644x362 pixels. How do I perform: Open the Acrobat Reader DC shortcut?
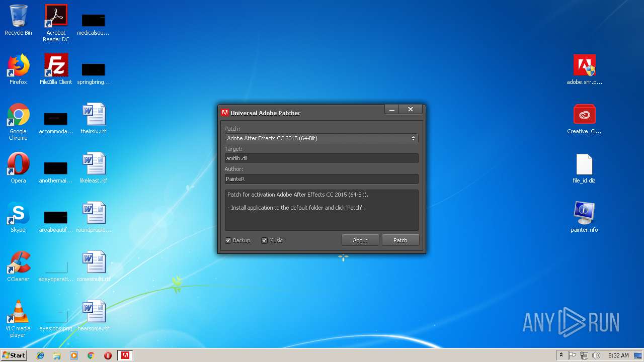[56, 23]
